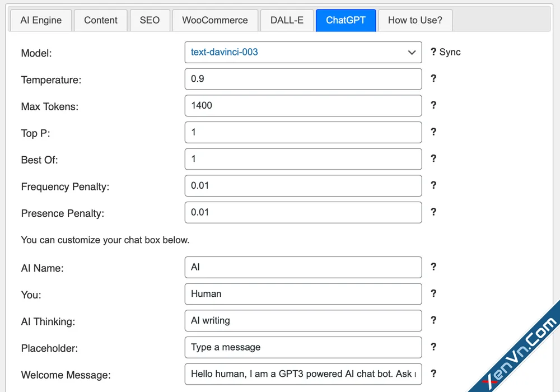Click the AI Name help icon

(433, 267)
